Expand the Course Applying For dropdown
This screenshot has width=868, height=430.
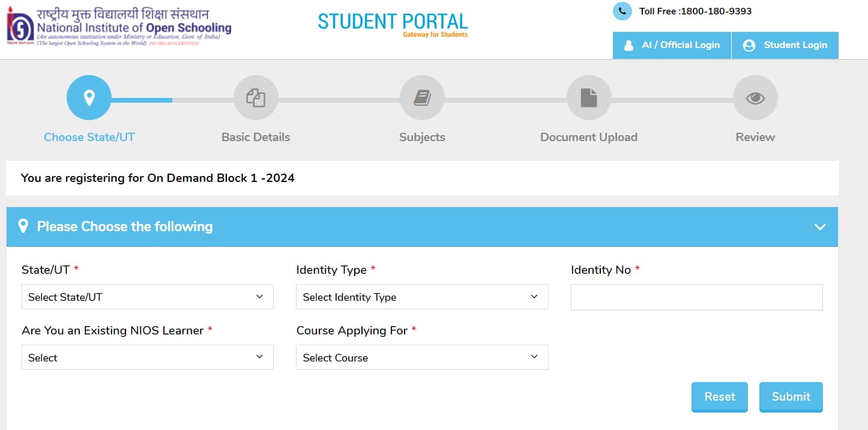tap(422, 357)
